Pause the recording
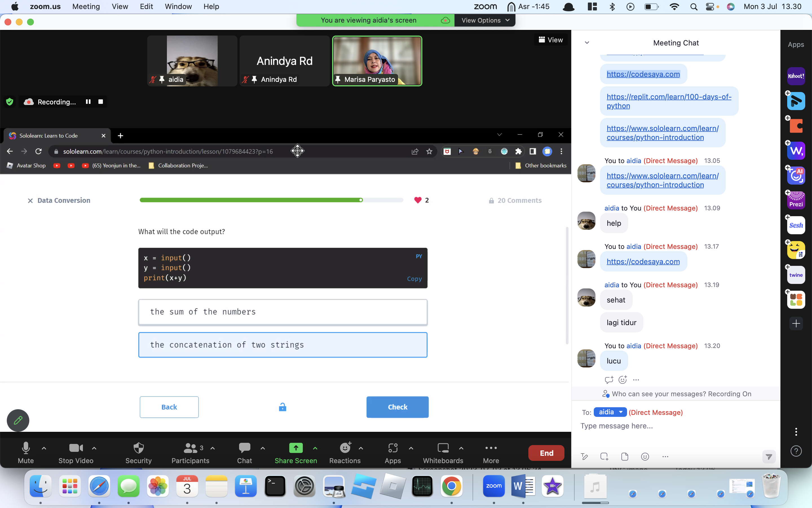This screenshot has height=508, width=812. [x=88, y=102]
